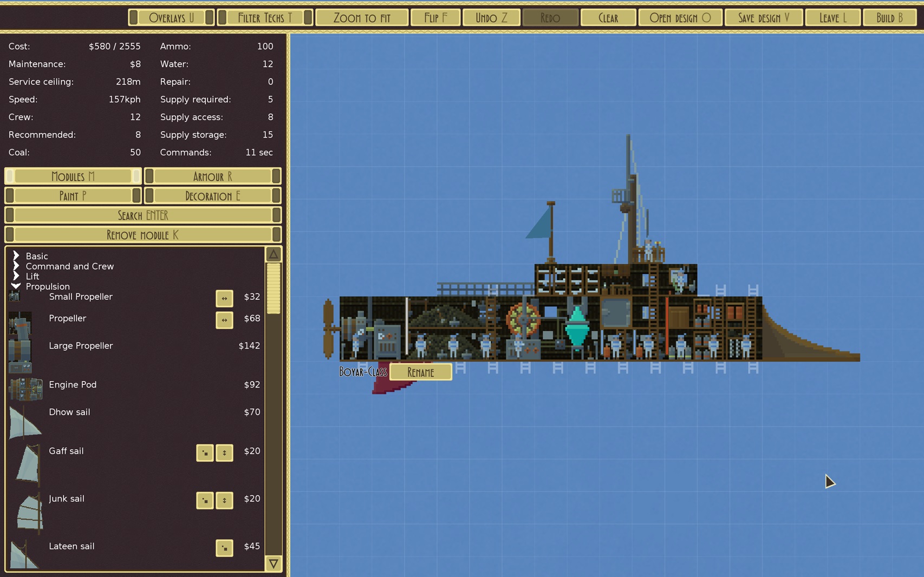
Task: Switch to the Modules M tab
Action: click(73, 176)
